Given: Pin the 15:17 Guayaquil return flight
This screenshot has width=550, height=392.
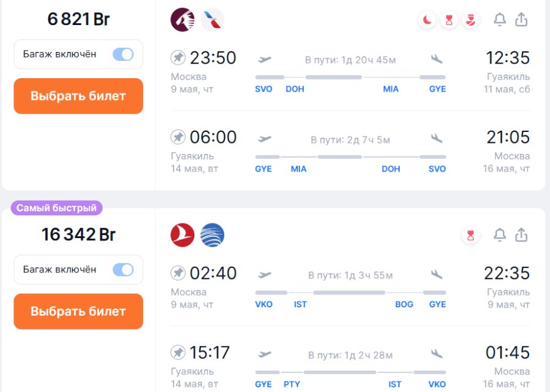Looking at the screenshot, I should click(x=178, y=352).
